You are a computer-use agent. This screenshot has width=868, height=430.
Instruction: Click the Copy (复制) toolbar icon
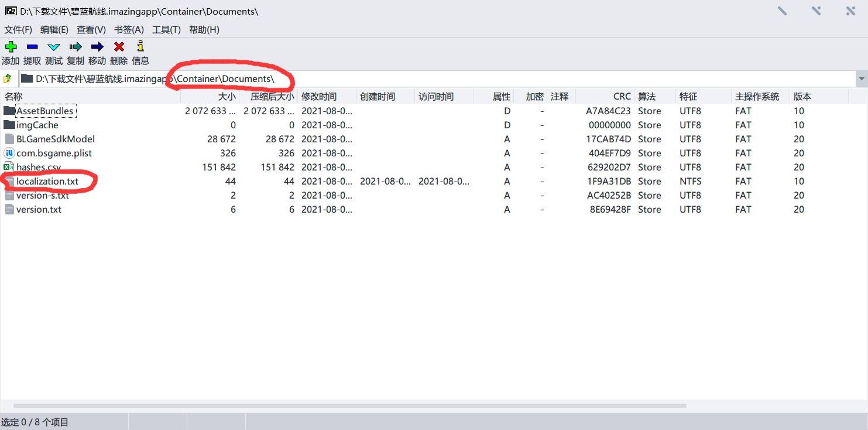pyautogui.click(x=76, y=47)
